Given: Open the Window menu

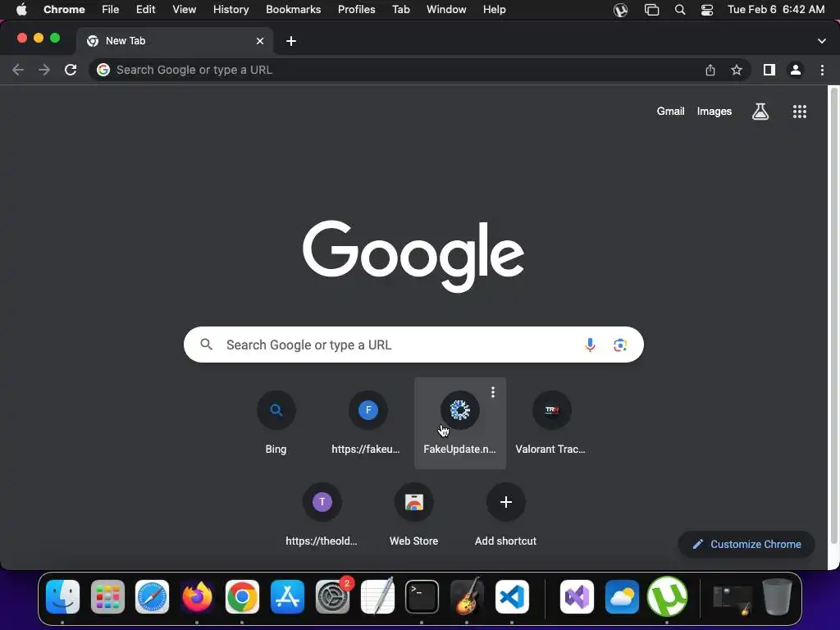Looking at the screenshot, I should pos(446,10).
